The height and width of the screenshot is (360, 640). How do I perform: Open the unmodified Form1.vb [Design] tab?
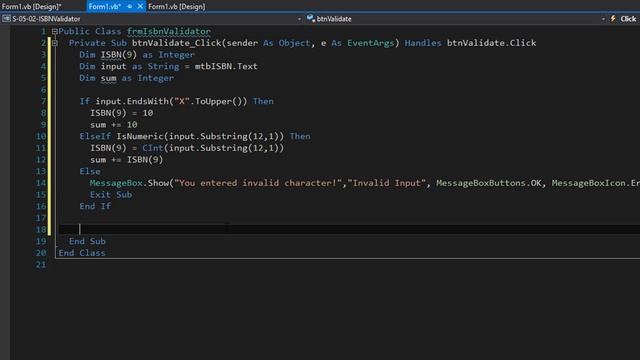coord(176,7)
